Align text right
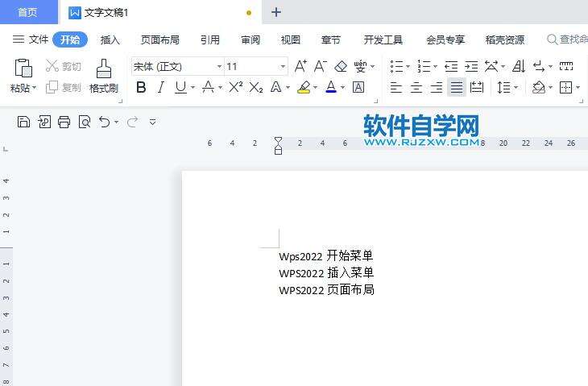The image size is (588, 386). click(437, 87)
